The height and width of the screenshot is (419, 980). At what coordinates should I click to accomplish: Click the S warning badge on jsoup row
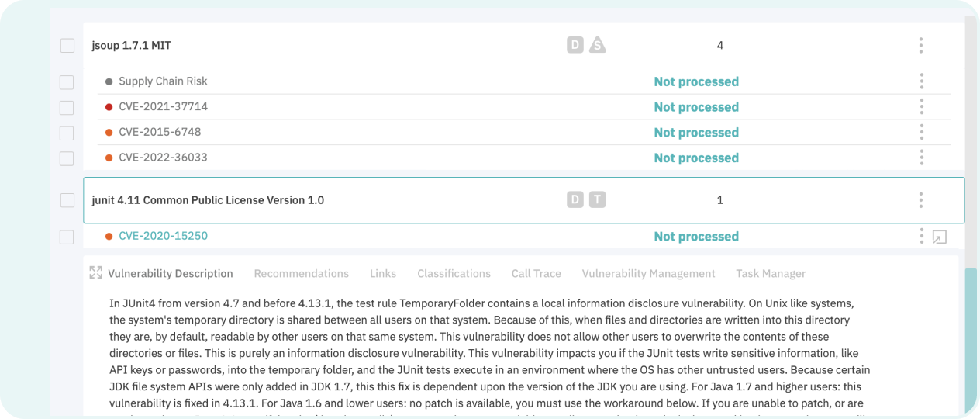tap(597, 45)
